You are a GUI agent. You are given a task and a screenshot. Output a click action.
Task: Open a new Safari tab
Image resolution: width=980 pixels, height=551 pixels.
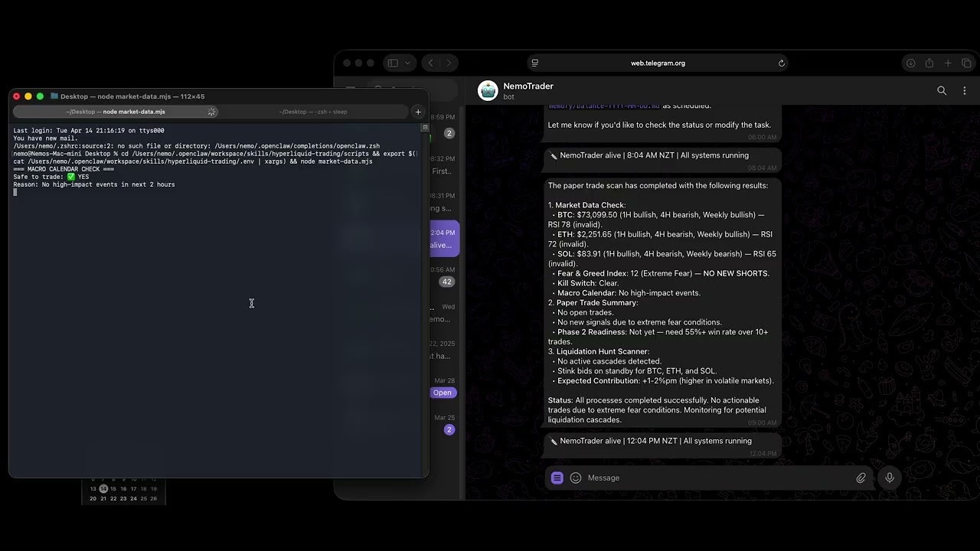[948, 63]
